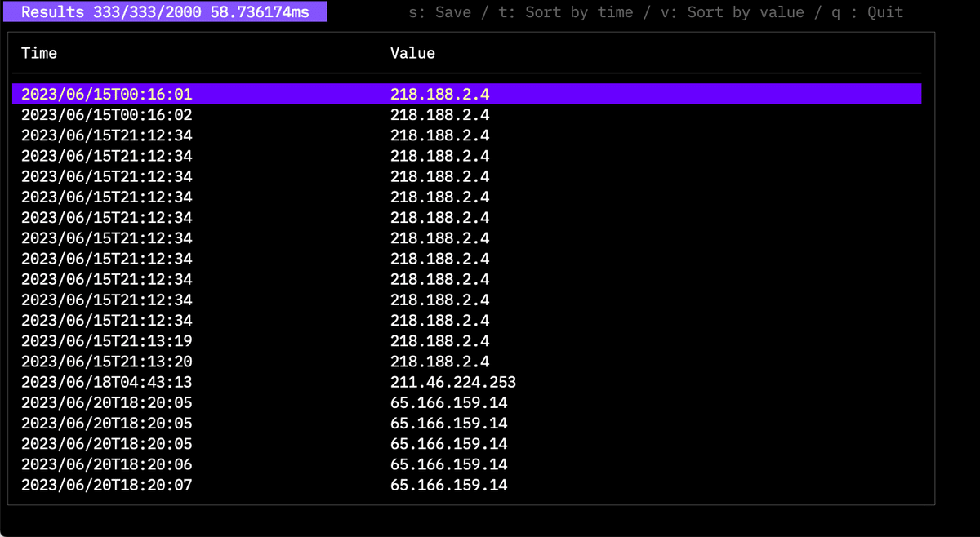Select the 2023/06/15T21:13:19 timestamp
980x537 pixels.
coord(107,341)
